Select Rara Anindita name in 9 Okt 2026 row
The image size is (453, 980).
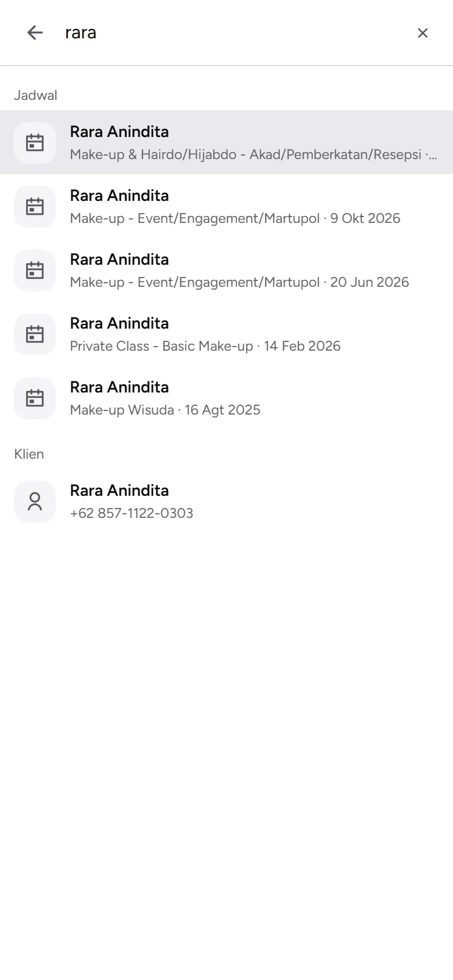pos(119,196)
